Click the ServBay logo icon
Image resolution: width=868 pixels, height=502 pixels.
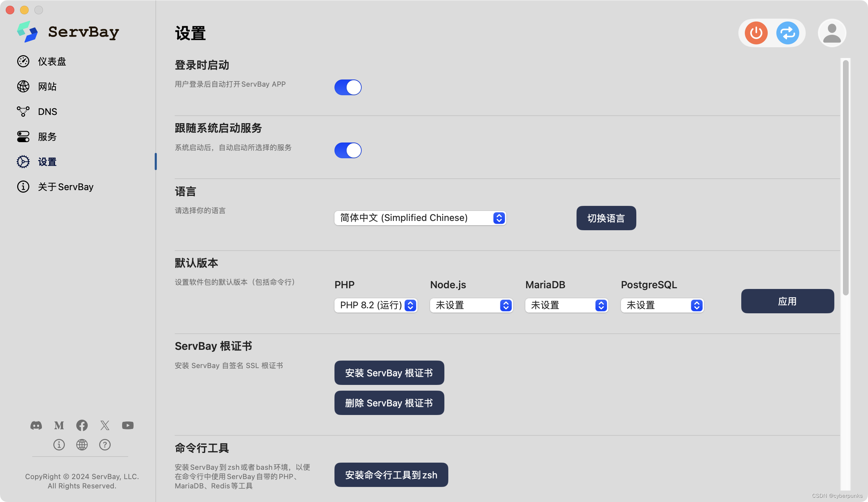27,32
